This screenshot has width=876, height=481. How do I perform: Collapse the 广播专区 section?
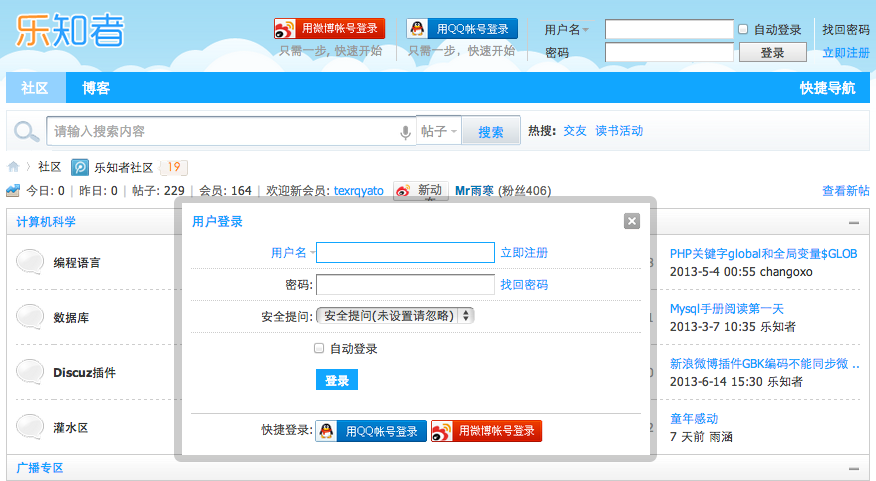(854, 468)
